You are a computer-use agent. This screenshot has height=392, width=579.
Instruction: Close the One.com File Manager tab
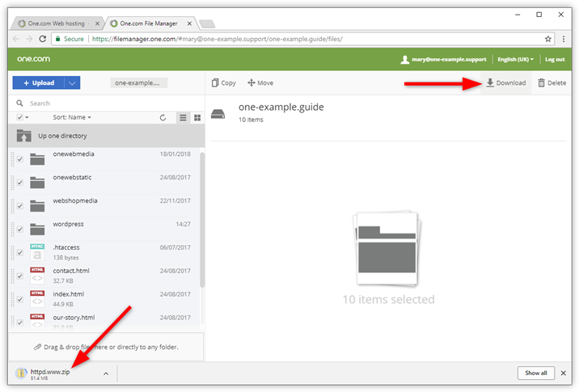[x=189, y=23]
